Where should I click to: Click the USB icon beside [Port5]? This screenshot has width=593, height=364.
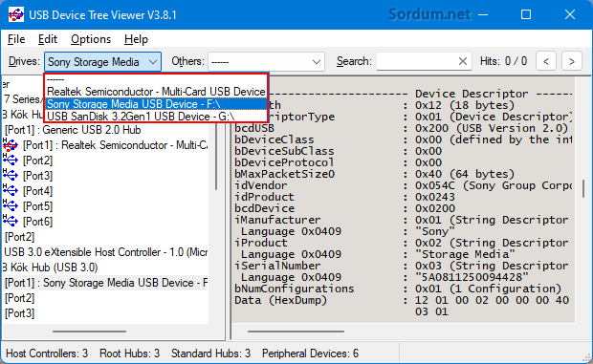[x=11, y=206]
